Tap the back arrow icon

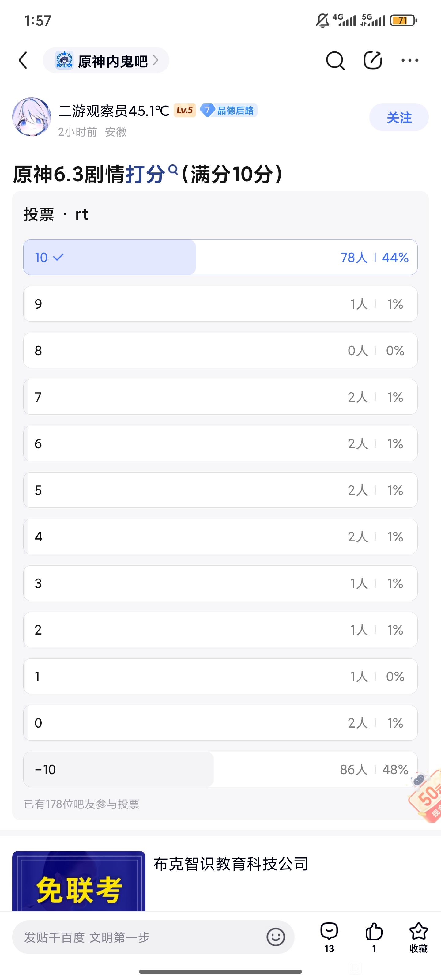coord(24,61)
